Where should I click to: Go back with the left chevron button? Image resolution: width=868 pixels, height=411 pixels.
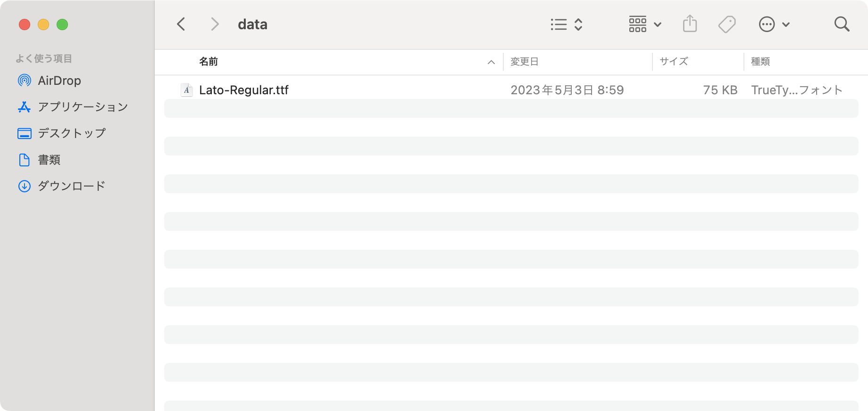(x=181, y=24)
